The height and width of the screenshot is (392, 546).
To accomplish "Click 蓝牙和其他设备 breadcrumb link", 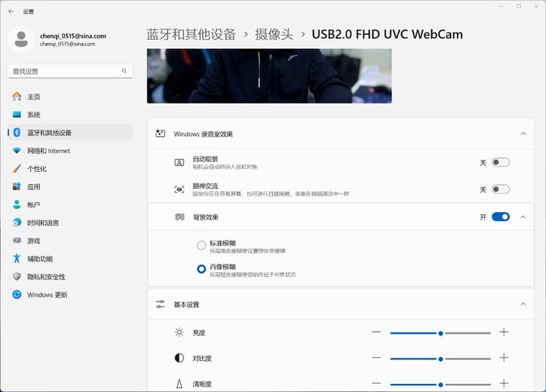I will (x=191, y=34).
